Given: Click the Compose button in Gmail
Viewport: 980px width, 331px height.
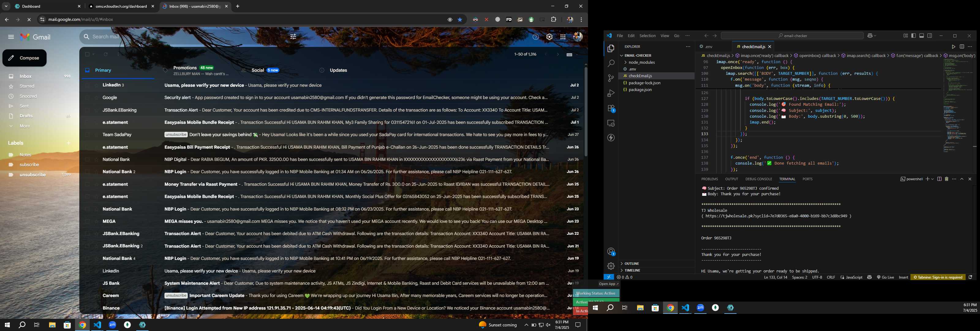Looking at the screenshot, I should click(x=25, y=58).
